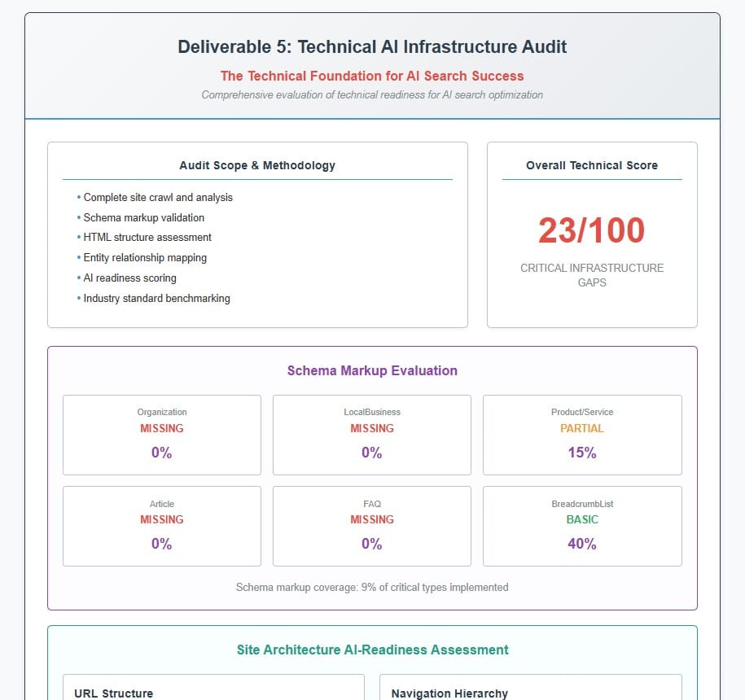The width and height of the screenshot is (745, 700).
Task: Select the Industry standard benchmarking bullet
Action: (x=156, y=298)
